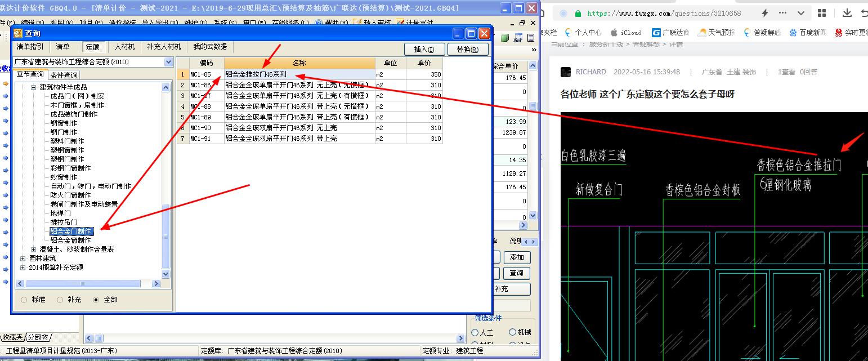Viewport: 868px width, 361px height.
Task: Open the 个人中心 bookmark
Action: click(583, 33)
